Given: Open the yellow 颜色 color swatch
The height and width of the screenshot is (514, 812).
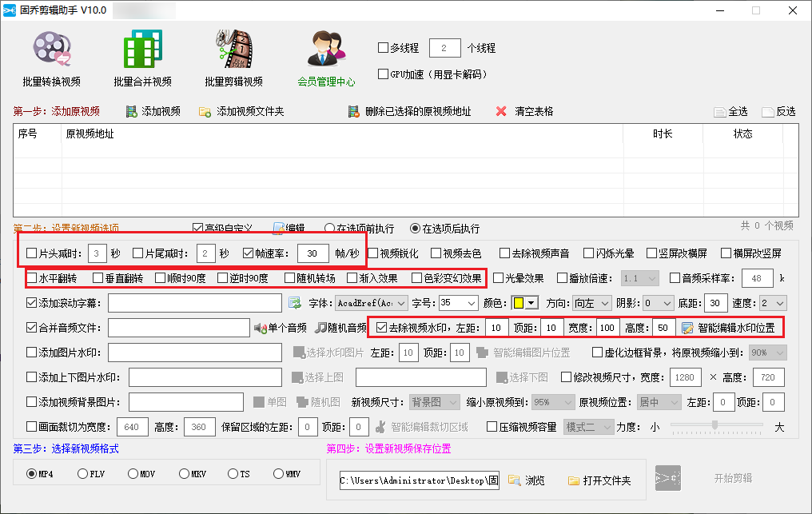Looking at the screenshot, I should (523, 303).
